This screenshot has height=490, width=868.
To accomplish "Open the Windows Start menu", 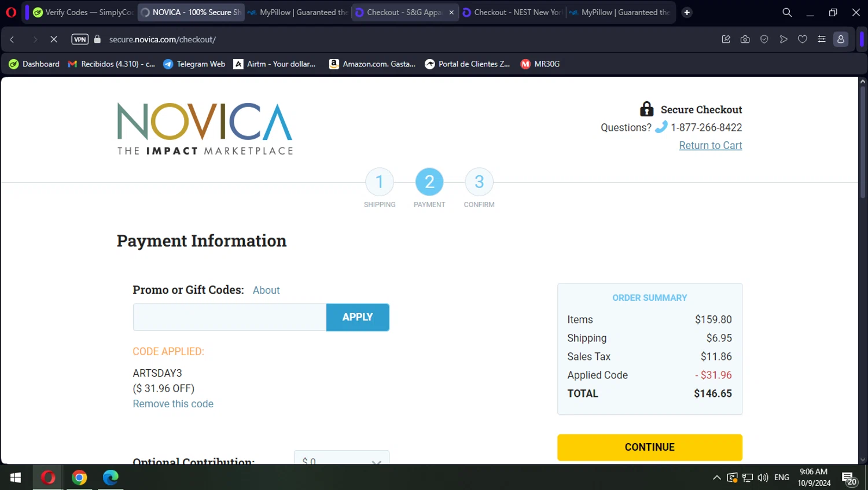I will point(16,477).
